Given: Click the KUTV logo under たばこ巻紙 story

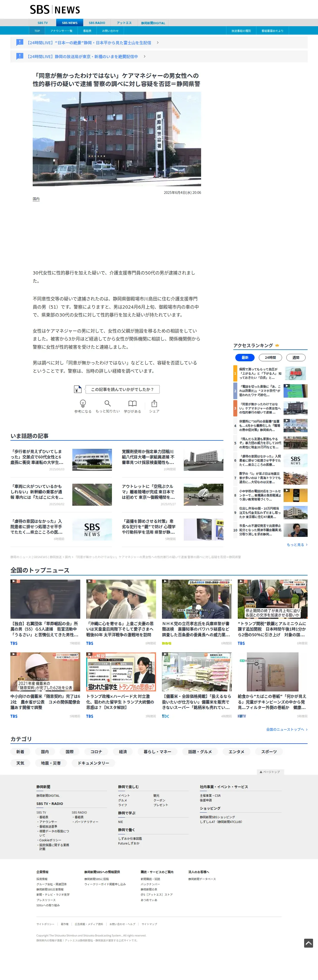Looking at the screenshot, I should click(x=242, y=716).
